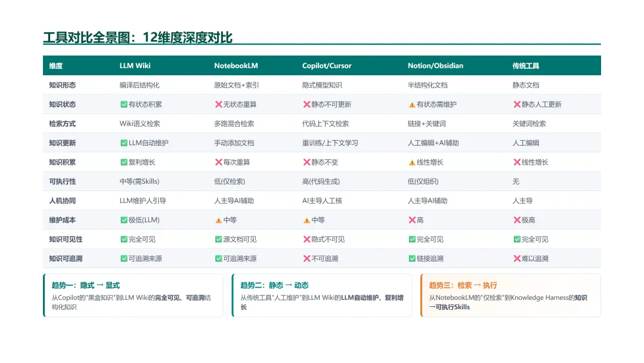Image resolution: width=644 pixels, height=363 pixels.
Task: Open the 趋势二：静态 → 动态 card
Action: click(322, 296)
